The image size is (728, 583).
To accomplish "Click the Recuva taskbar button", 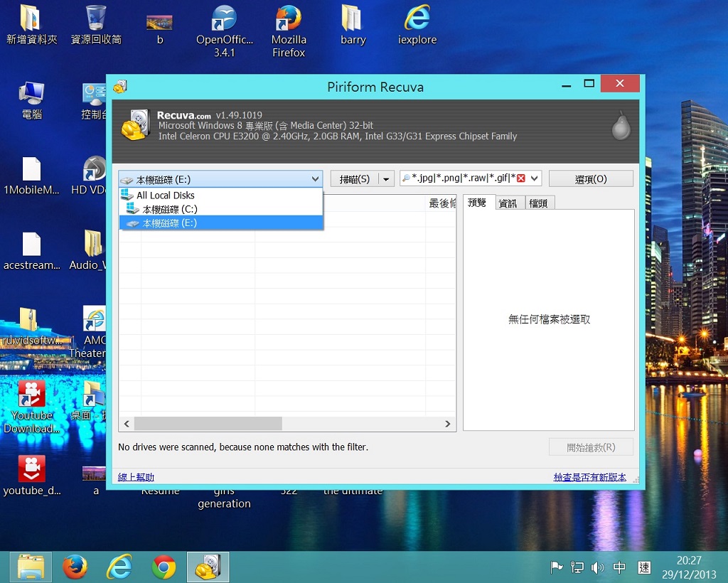I will 208,567.
